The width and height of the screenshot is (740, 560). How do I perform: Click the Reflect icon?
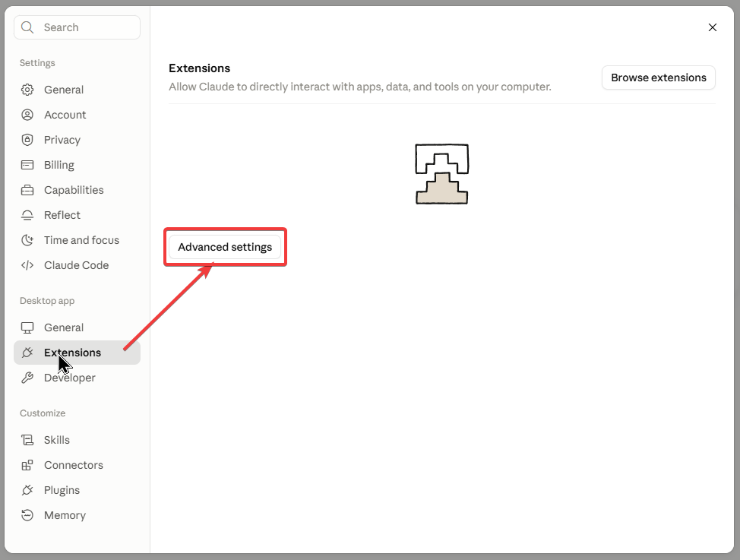pyautogui.click(x=27, y=215)
